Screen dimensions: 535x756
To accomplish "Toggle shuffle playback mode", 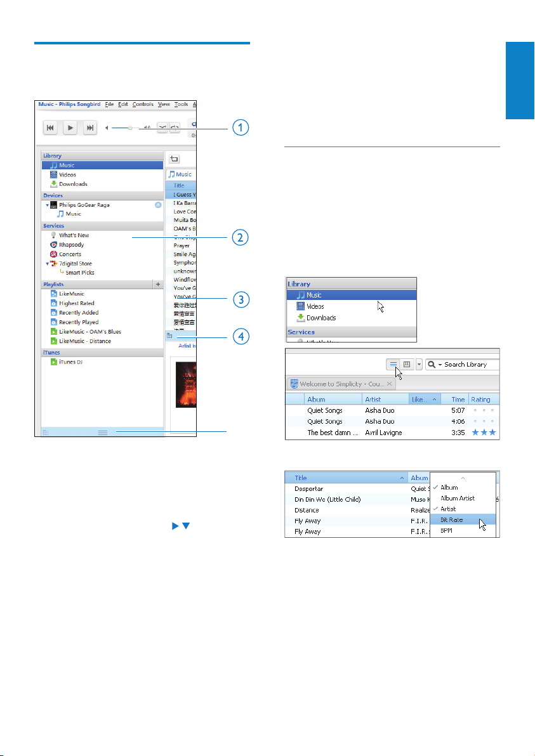I will 162,127.
